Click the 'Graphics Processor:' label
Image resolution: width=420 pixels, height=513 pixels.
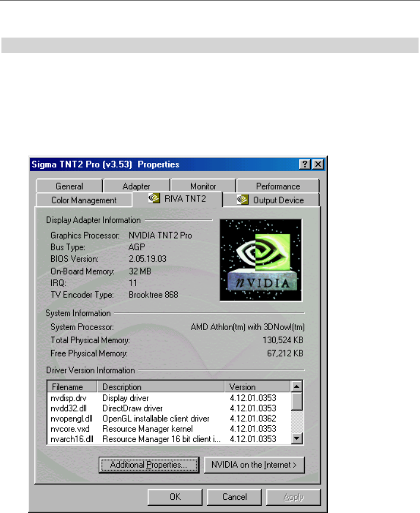85,235
